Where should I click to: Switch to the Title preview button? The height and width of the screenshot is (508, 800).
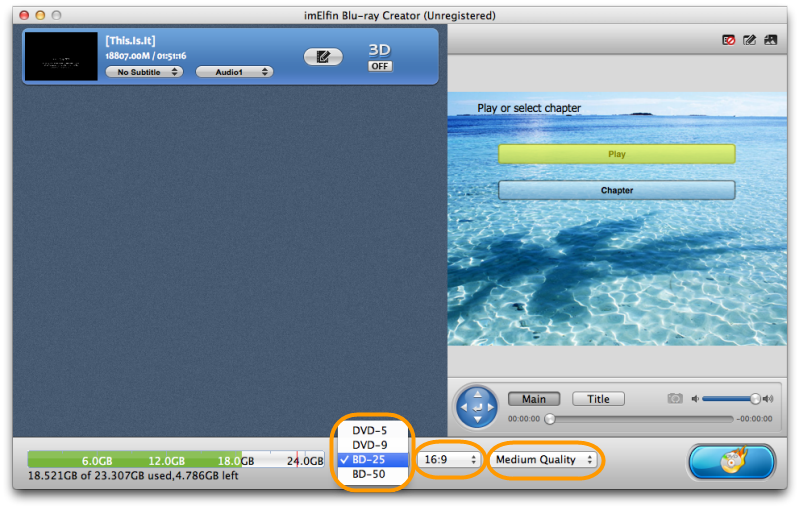click(x=598, y=399)
